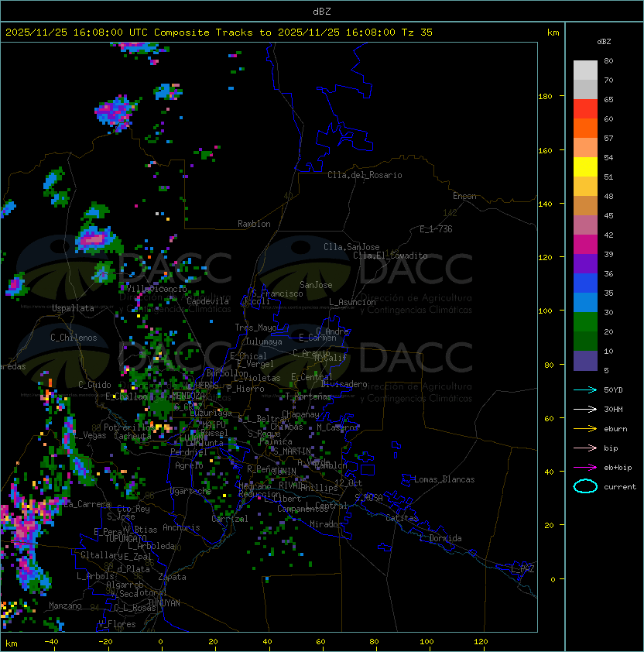This screenshot has width=644, height=652.
Task: Click the 'dBZ' title at the top
Action: click(322, 11)
